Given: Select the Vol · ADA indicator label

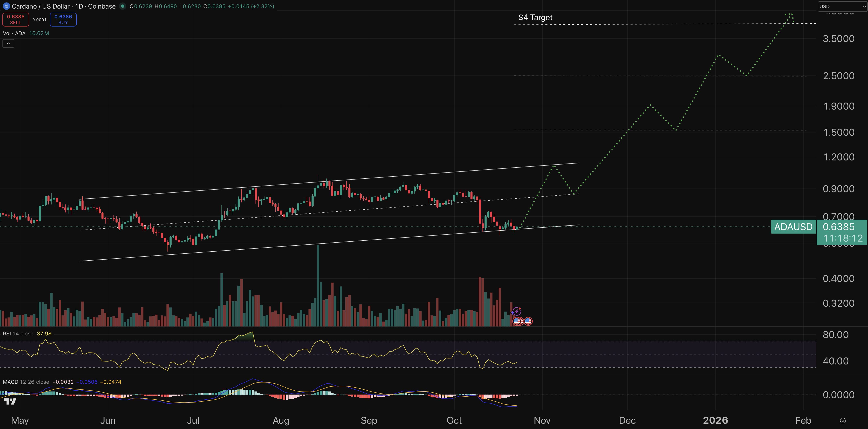Looking at the screenshot, I should (x=14, y=33).
